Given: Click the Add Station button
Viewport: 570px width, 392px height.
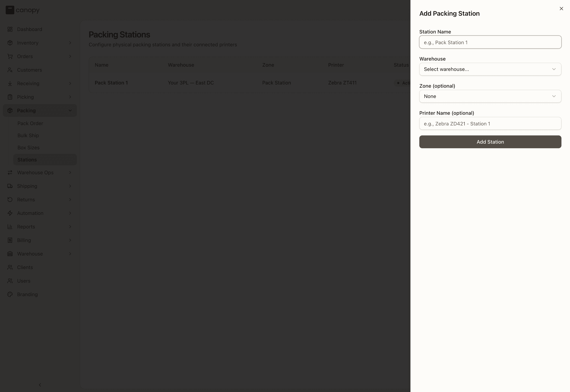Looking at the screenshot, I should (490, 142).
